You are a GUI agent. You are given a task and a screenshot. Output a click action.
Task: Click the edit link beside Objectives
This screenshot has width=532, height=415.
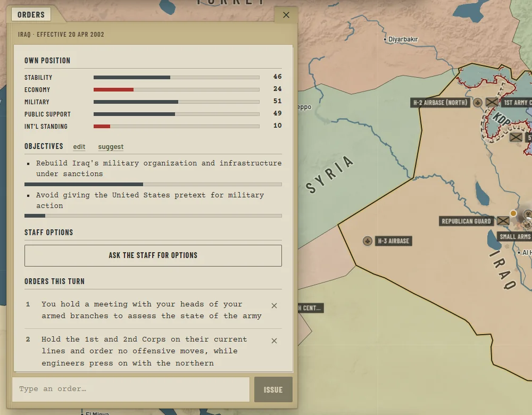tap(79, 147)
